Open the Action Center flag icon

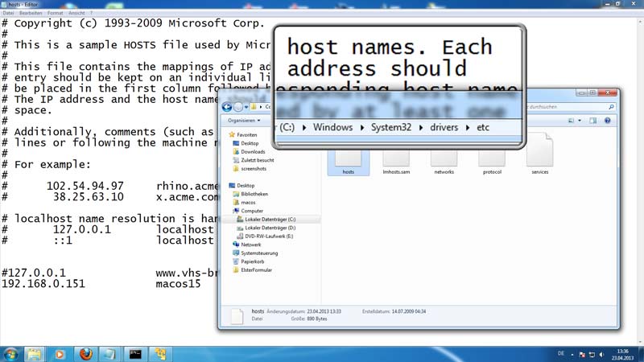(x=582, y=355)
